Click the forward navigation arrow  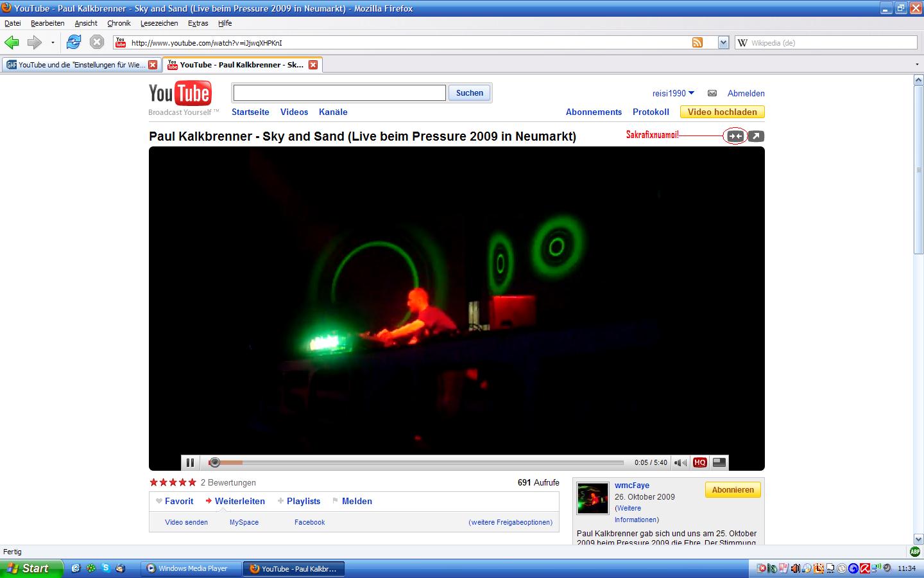pos(34,42)
